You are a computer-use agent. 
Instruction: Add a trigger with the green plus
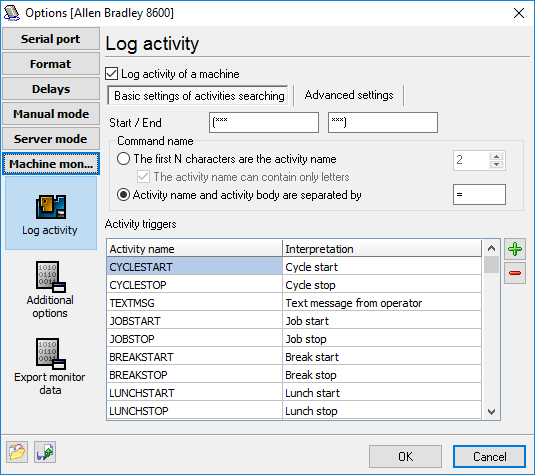[515, 249]
